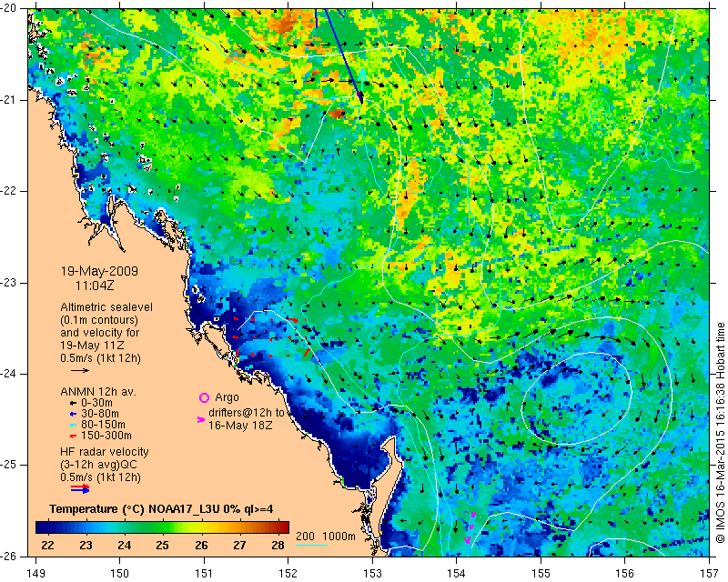This screenshot has width=728, height=582.
Task: Click the 'HF radar velocity' text
Action: pyautogui.click(x=105, y=452)
